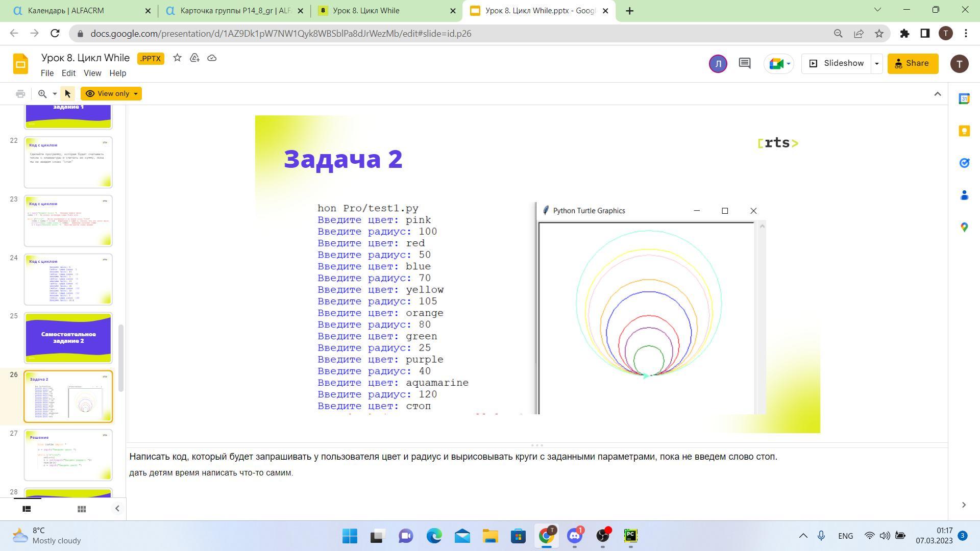Open Google Tasks side panel
Image resolution: width=980 pixels, height=551 pixels.
[964, 163]
